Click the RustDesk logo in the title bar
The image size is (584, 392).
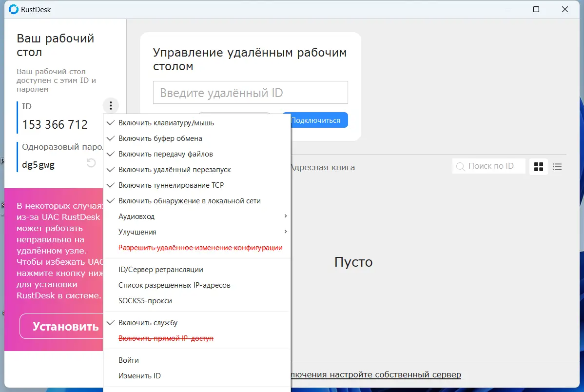(x=14, y=9)
